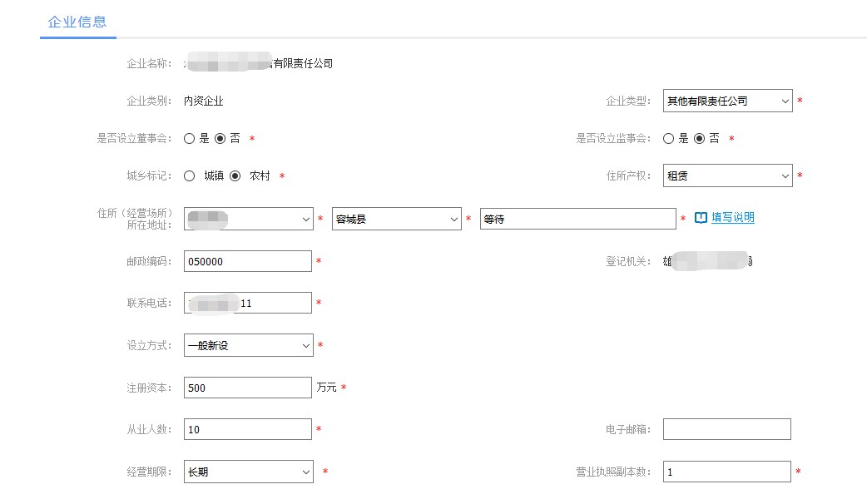Choose 城镇 for 城乡标记
Viewport: 867px width, 504px height.
coord(190,176)
